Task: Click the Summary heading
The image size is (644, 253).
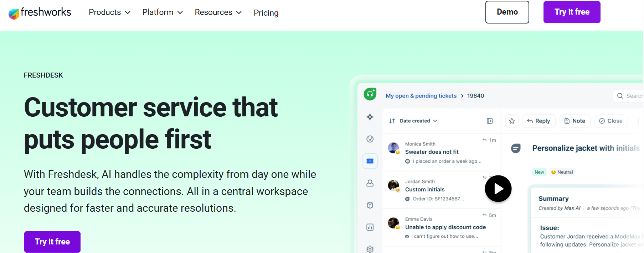Action: [x=553, y=199]
